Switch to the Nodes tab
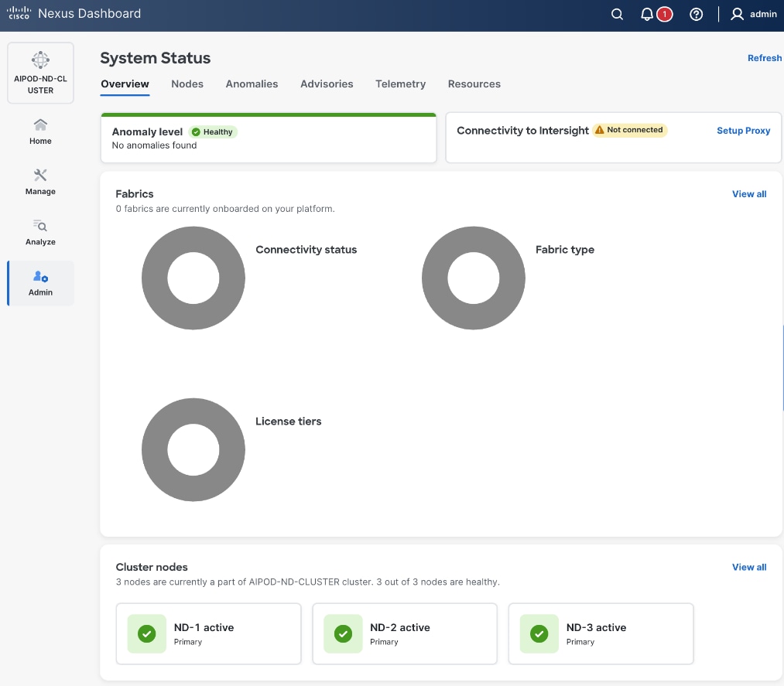784x686 pixels. (x=187, y=84)
